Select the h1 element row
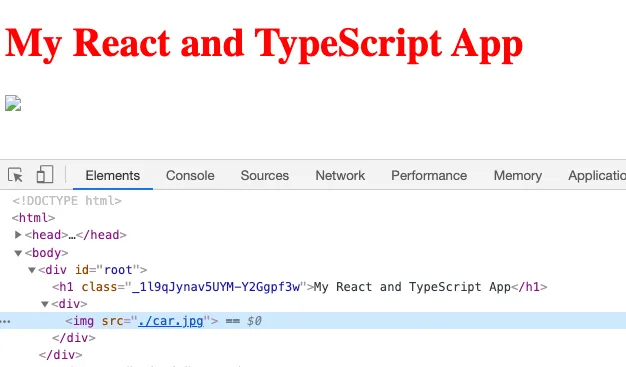The image size is (626, 367). [x=299, y=287]
